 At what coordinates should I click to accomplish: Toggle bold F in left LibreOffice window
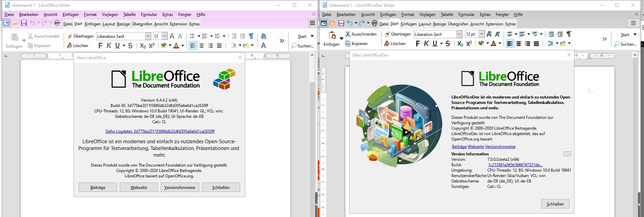coord(100,46)
